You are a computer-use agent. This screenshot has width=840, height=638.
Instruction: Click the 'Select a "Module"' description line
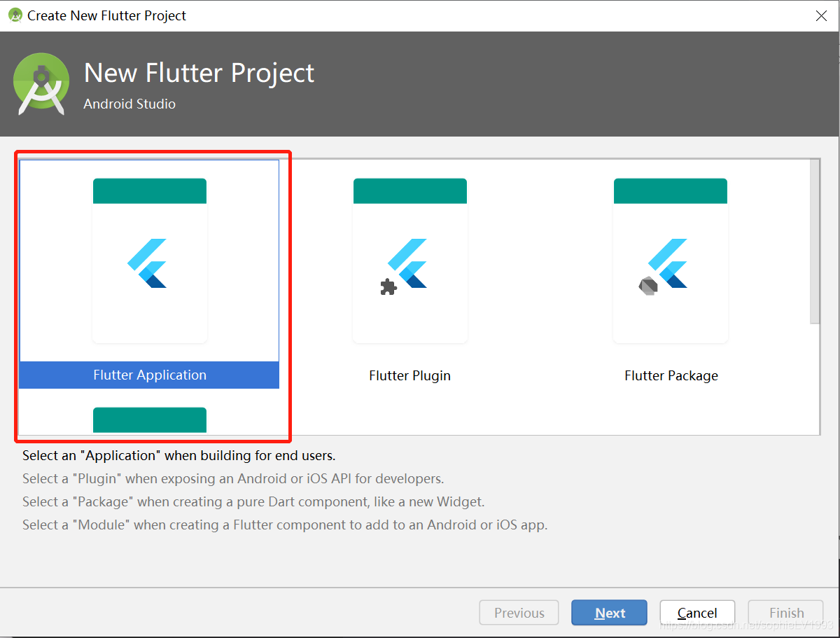click(285, 525)
